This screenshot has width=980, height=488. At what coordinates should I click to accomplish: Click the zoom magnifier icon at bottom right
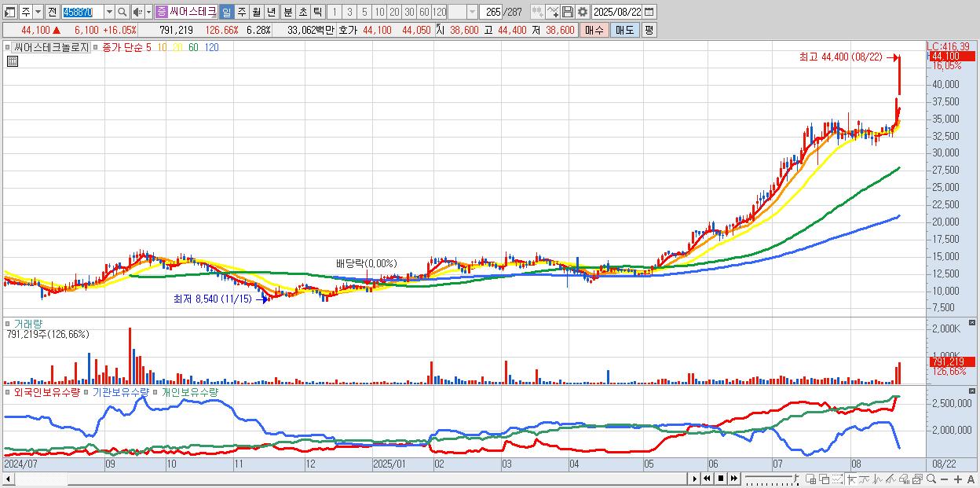point(931,479)
